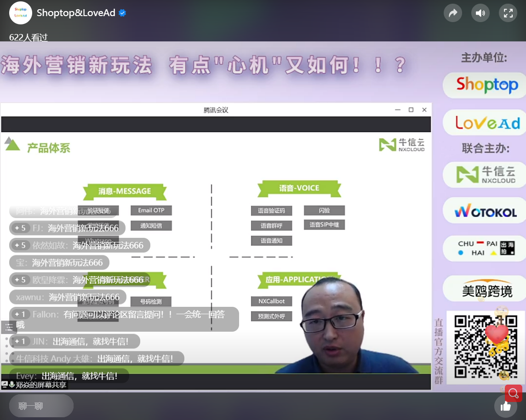Click the 联合主办 heading
Image resolution: width=526 pixels, height=420 pixels.
tap(486, 148)
